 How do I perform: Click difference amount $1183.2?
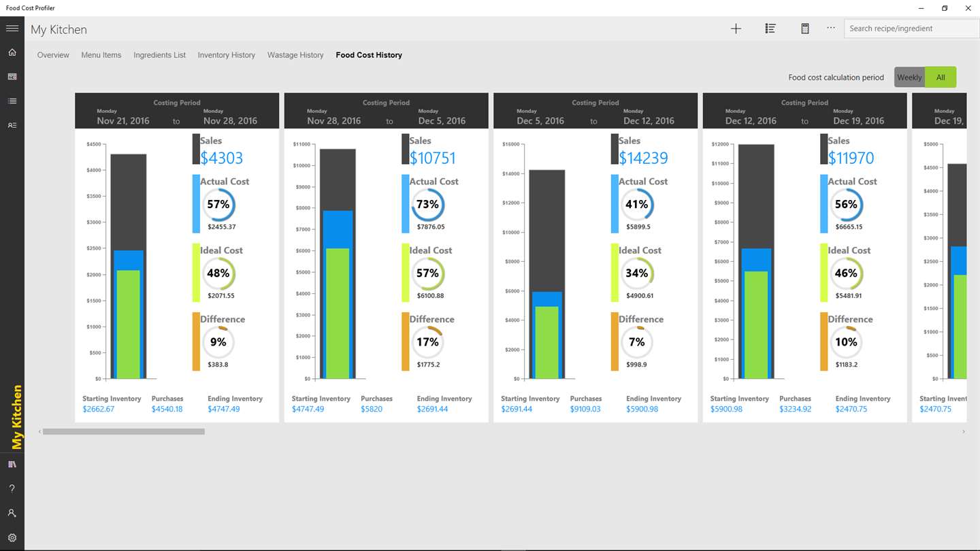coord(847,365)
